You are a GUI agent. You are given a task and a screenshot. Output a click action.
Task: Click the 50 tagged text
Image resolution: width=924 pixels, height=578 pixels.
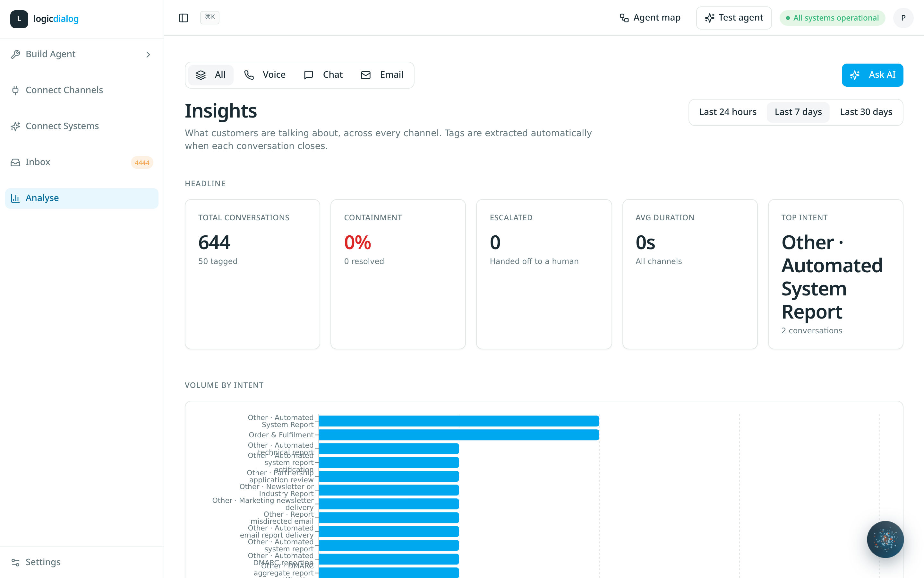218,261
